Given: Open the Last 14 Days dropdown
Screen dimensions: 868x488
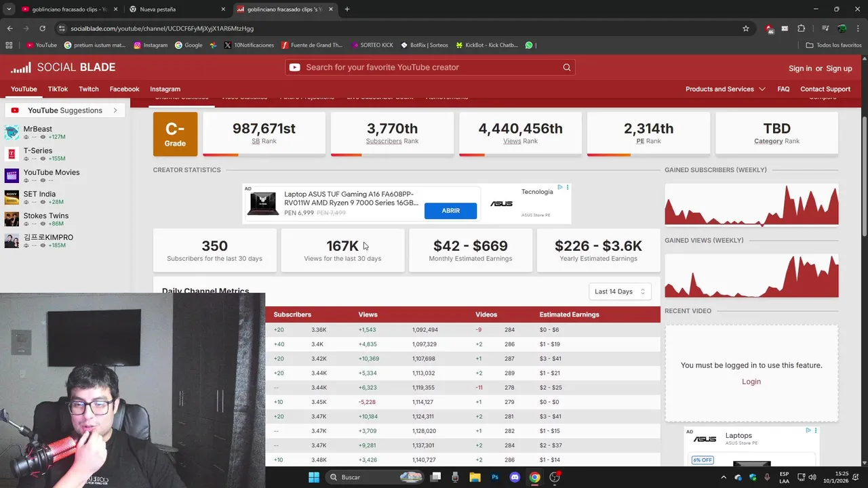Looking at the screenshot, I should click(620, 291).
